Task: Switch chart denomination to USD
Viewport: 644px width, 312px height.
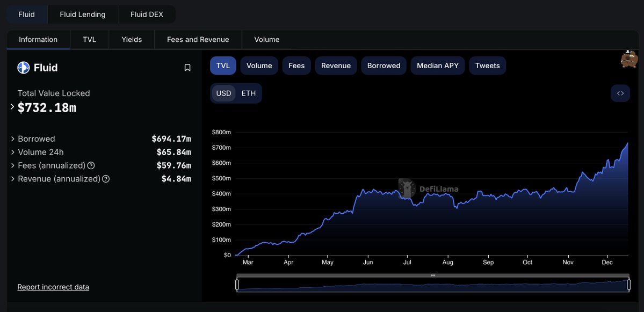Action: click(x=224, y=93)
